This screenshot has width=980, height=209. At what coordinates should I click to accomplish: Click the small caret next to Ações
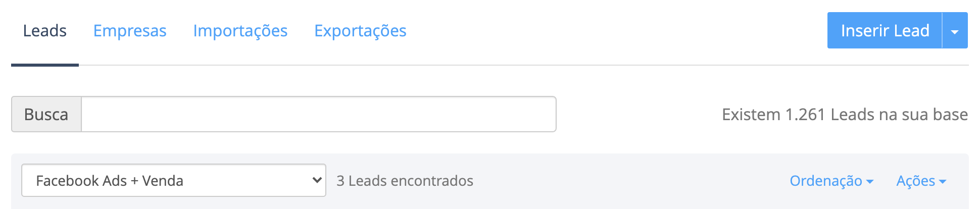tap(942, 181)
